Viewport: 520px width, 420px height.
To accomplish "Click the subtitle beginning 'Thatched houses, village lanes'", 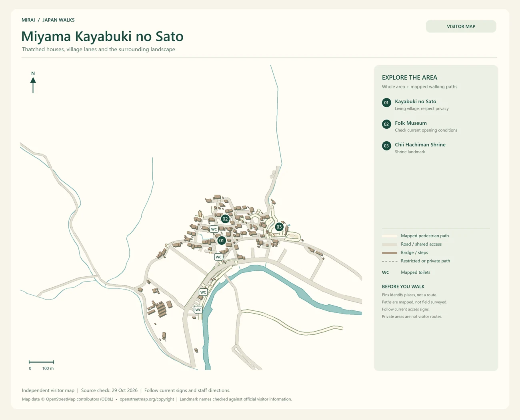I will (98, 50).
